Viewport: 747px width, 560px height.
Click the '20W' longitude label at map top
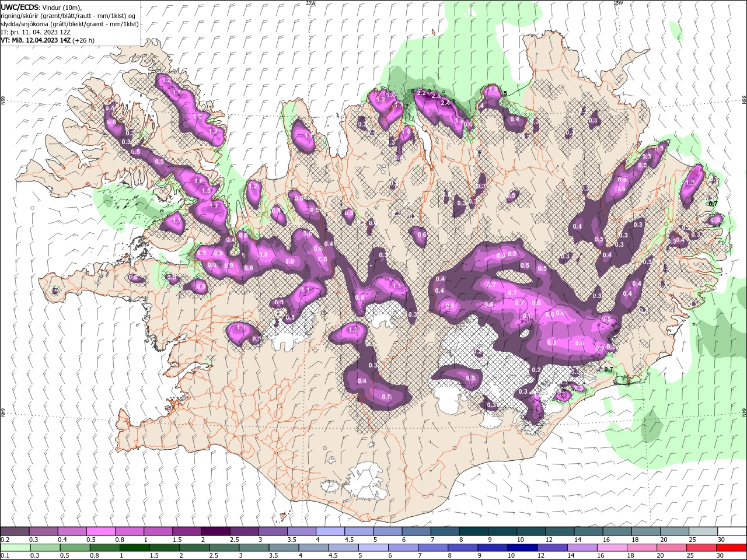pyautogui.click(x=310, y=2)
